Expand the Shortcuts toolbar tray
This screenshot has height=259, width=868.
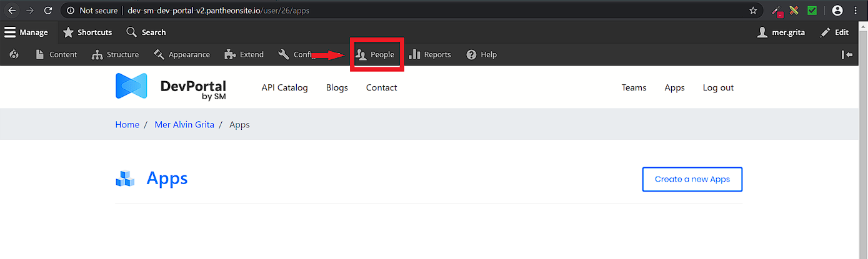click(x=87, y=32)
